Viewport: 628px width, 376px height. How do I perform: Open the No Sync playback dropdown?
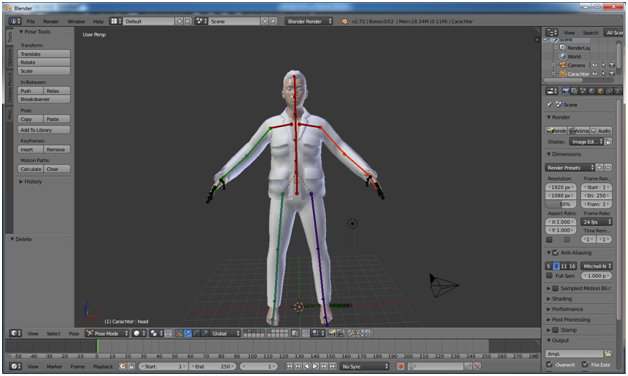click(x=364, y=366)
